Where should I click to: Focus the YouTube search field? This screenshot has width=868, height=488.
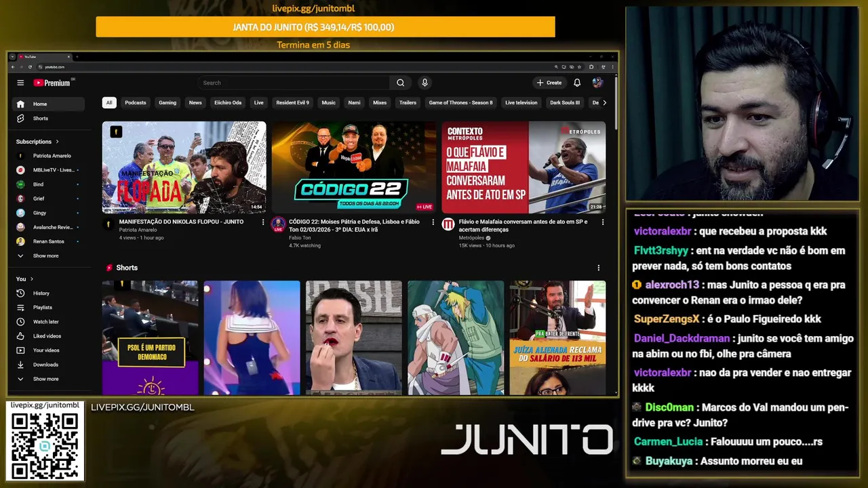click(x=294, y=83)
